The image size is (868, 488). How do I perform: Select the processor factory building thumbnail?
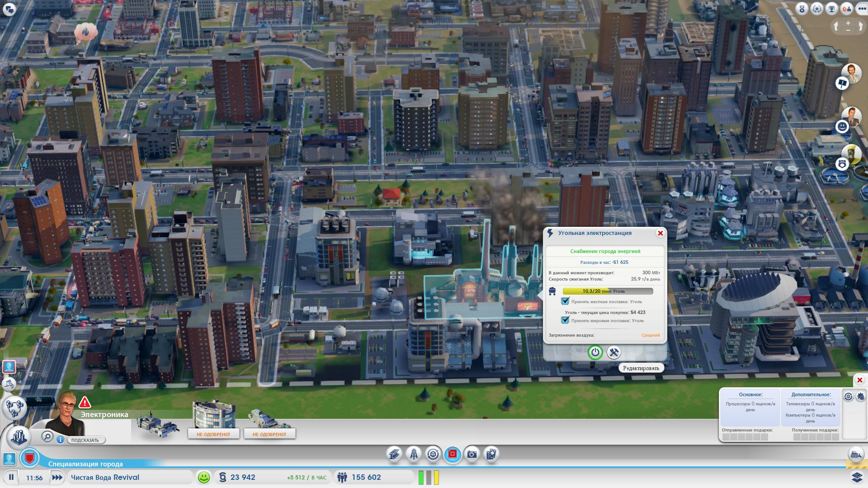(158, 425)
